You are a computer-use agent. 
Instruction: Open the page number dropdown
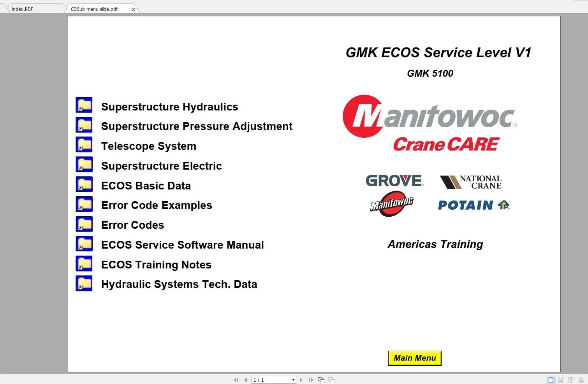pyautogui.click(x=293, y=380)
